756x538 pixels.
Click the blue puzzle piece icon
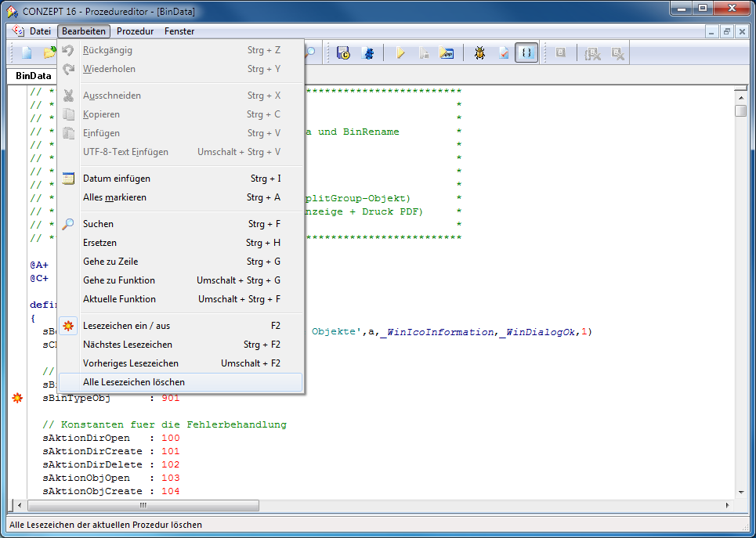pyautogui.click(x=367, y=53)
